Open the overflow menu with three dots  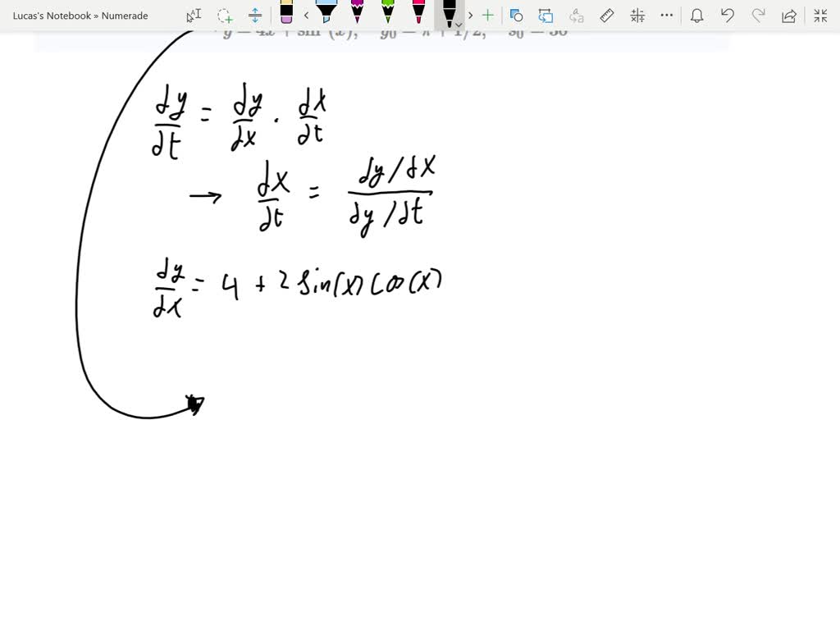[x=667, y=14]
